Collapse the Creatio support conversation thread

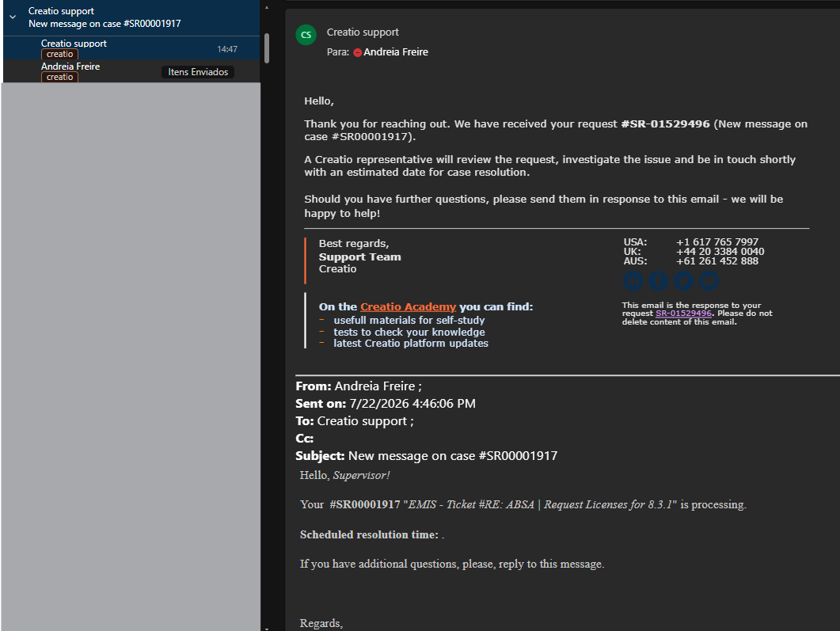click(x=13, y=17)
